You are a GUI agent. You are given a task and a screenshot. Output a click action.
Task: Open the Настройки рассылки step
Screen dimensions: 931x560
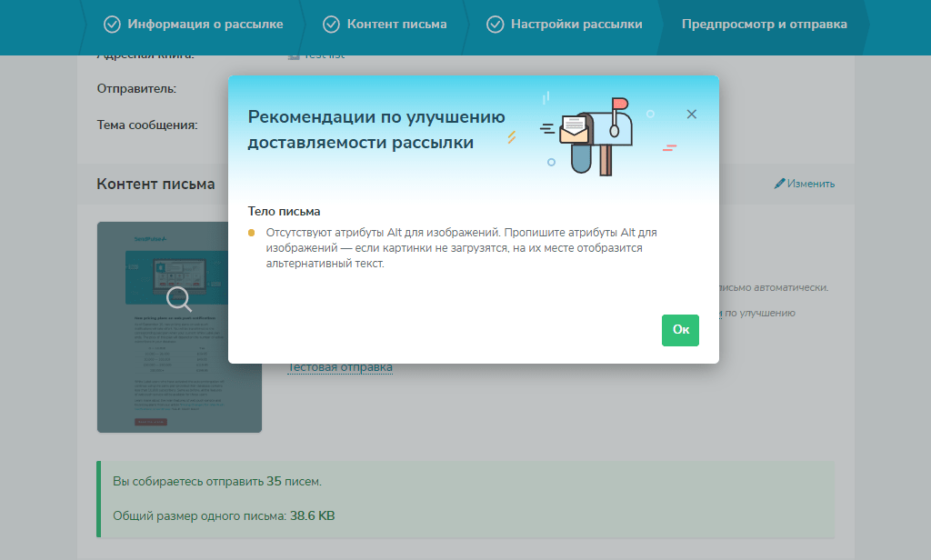(x=576, y=25)
